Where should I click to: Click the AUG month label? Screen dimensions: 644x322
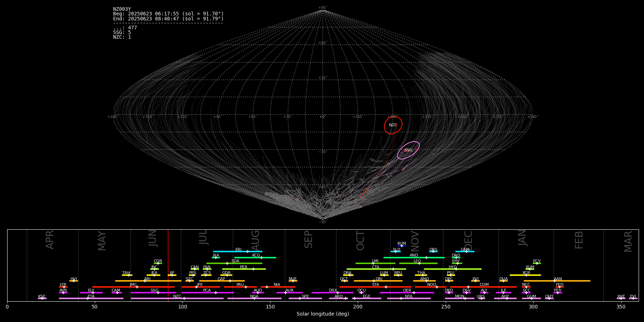pyautogui.click(x=255, y=241)
